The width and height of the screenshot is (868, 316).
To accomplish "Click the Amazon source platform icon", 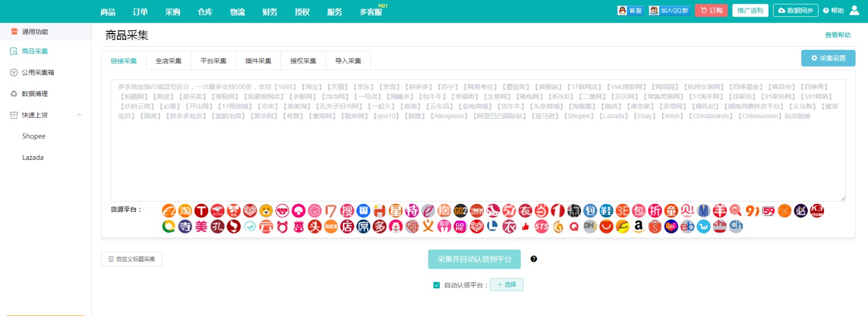I will click(x=639, y=227).
